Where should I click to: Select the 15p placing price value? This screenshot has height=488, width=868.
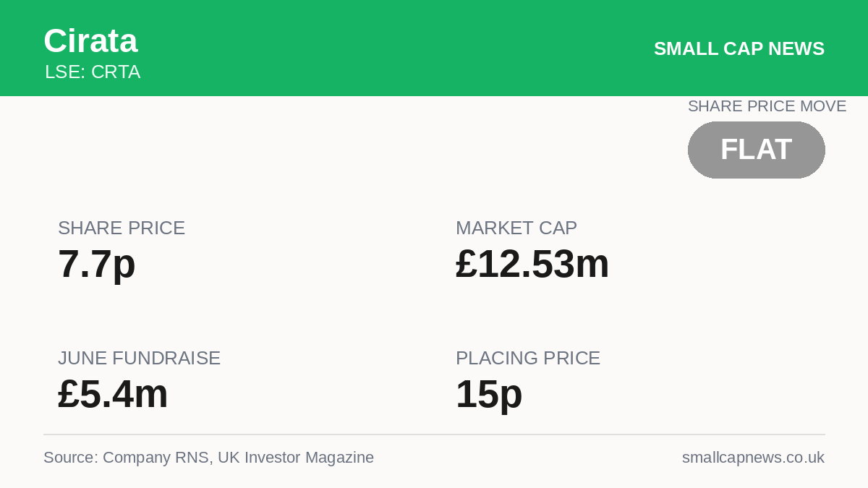[x=489, y=394]
